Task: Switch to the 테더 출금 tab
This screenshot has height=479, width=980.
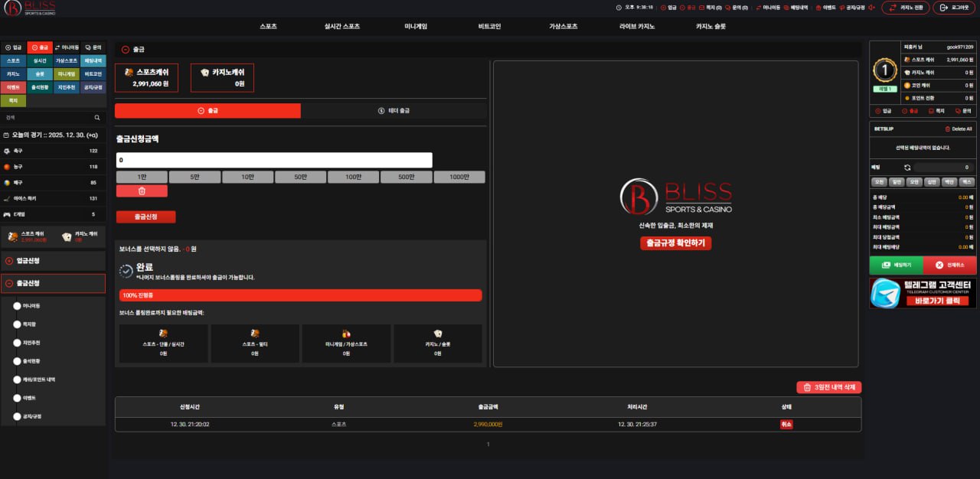Action: point(394,111)
